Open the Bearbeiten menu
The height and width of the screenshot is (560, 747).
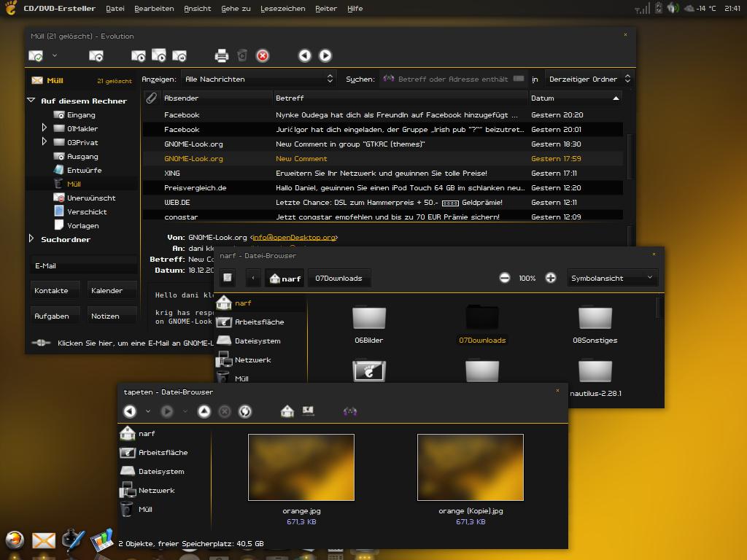(x=154, y=9)
